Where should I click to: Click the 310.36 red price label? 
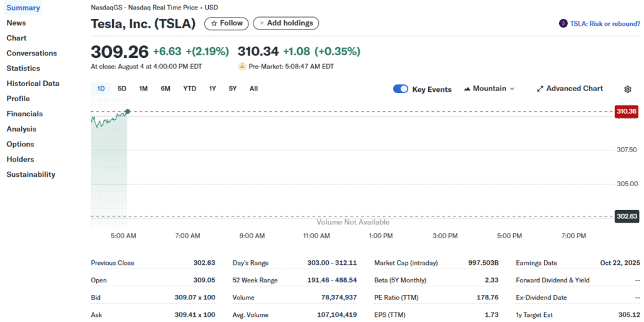tap(626, 111)
